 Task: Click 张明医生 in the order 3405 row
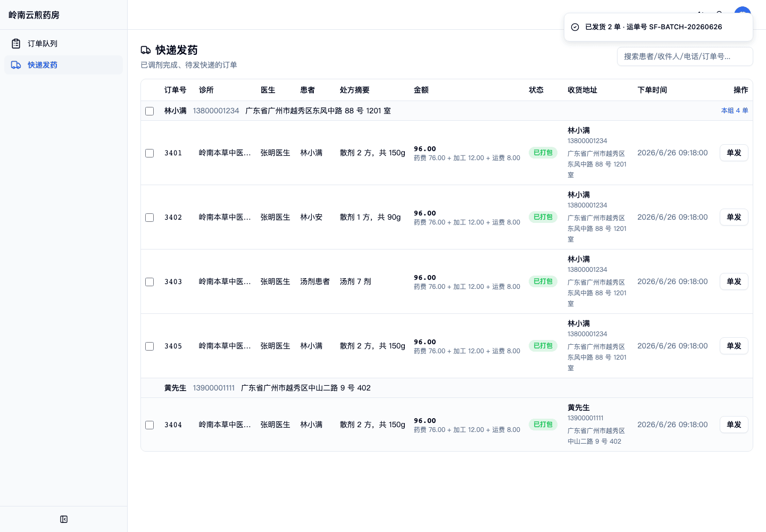pos(275,346)
